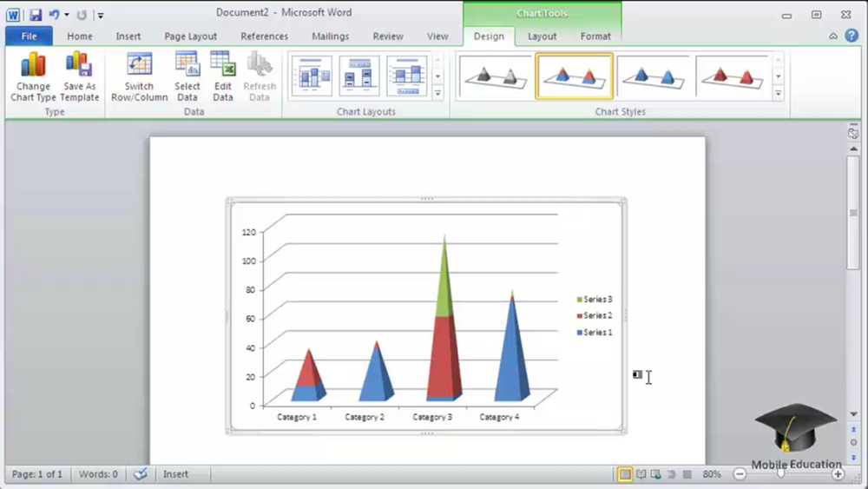Open Microsoft Word Help question mark
Screen dimensions: 868x489
(x=852, y=36)
